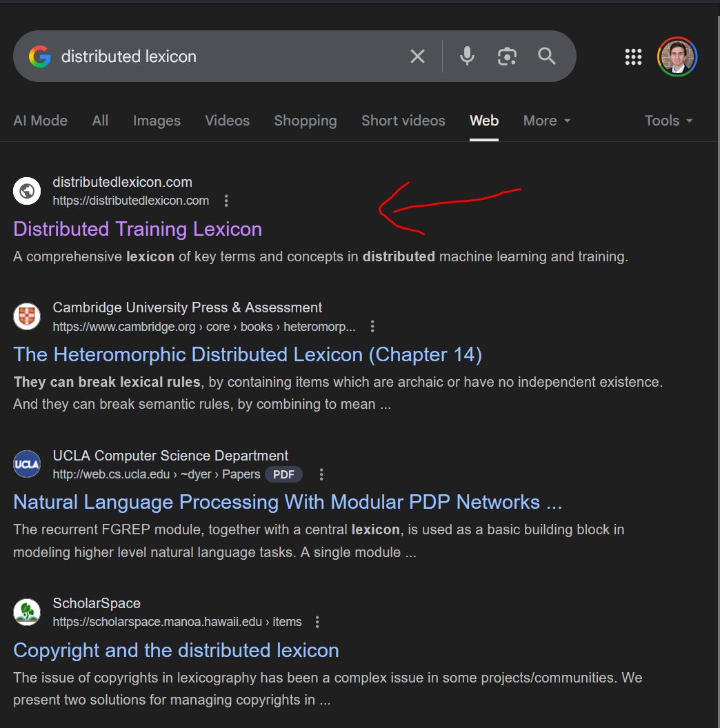720x728 pixels.
Task: Click Cambridge University Press & Assessment name
Action: 187,307
